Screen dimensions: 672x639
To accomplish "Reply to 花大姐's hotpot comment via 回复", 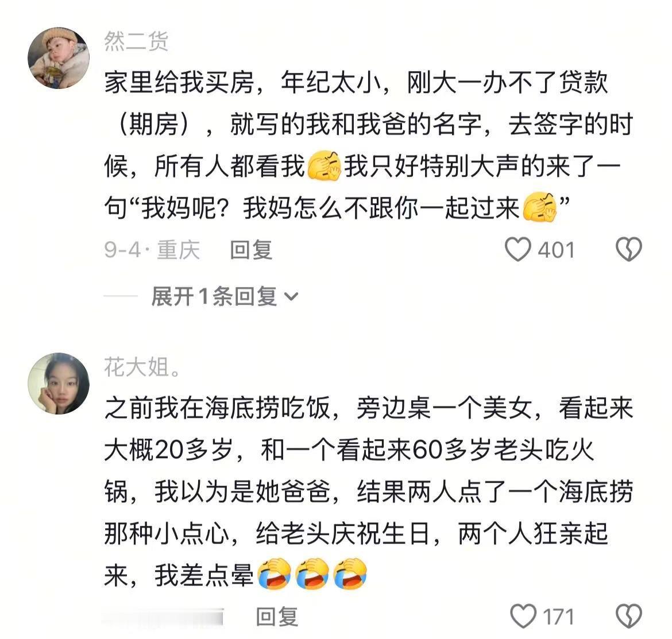I will (x=277, y=617).
